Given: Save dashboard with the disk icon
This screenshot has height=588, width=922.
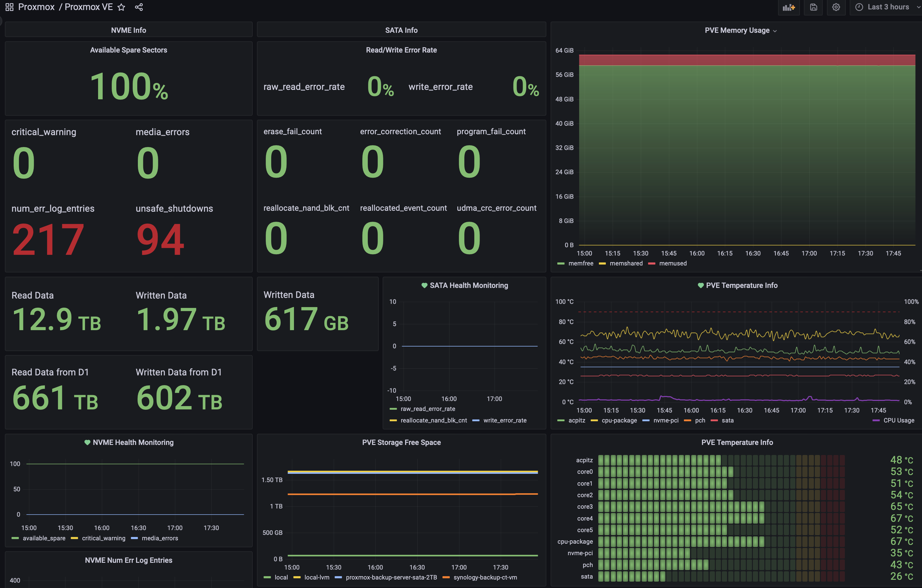Looking at the screenshot, I should pos(813,7).
